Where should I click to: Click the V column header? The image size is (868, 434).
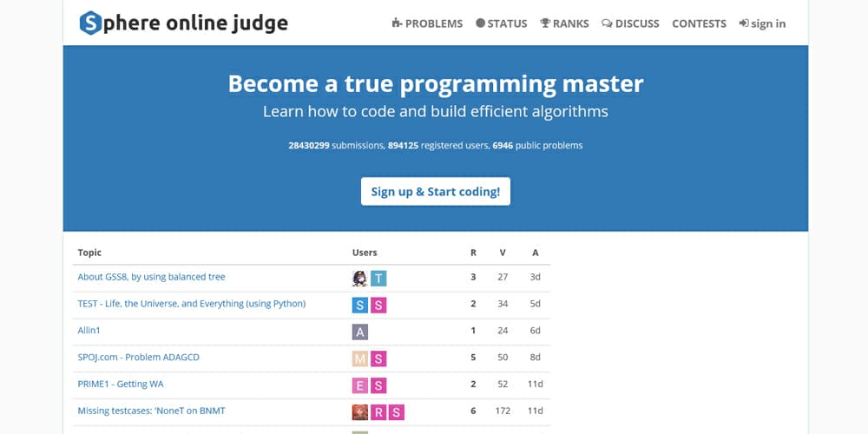[503, 253]
